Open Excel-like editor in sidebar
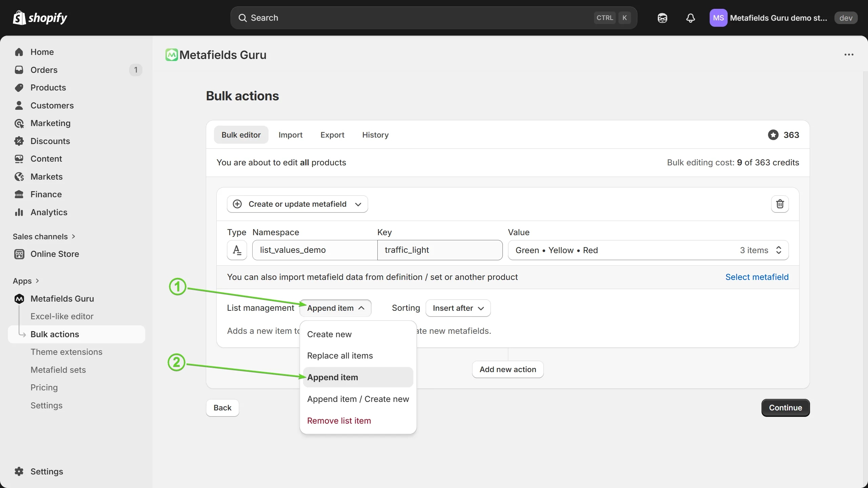 62,316
